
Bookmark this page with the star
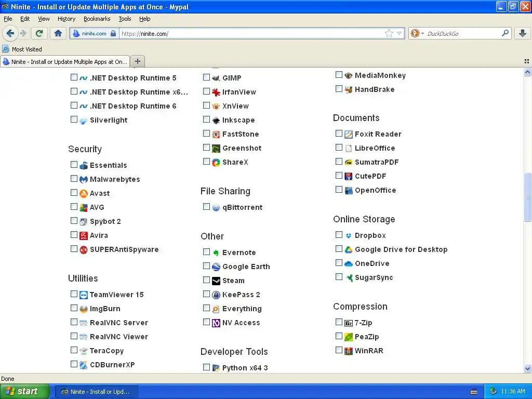point(389,33)
